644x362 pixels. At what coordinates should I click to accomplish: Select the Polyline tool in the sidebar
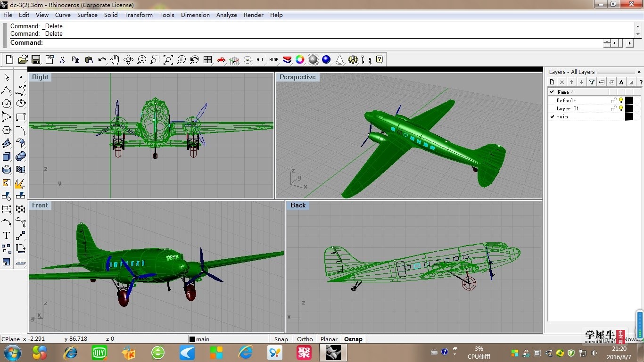[x=7, y=90]
